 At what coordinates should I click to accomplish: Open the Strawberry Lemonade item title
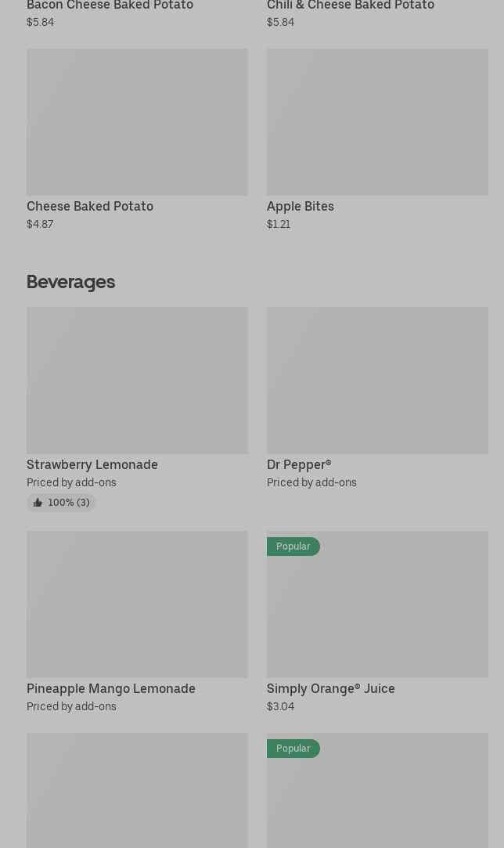pos(92,465)
